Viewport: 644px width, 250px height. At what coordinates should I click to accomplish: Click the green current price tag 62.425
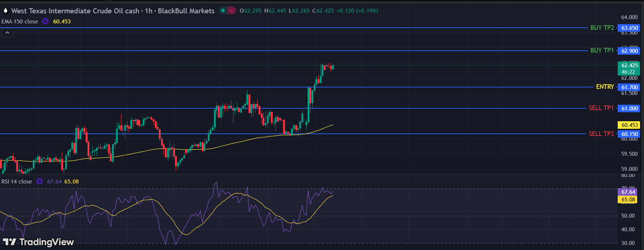coord(630,65)
